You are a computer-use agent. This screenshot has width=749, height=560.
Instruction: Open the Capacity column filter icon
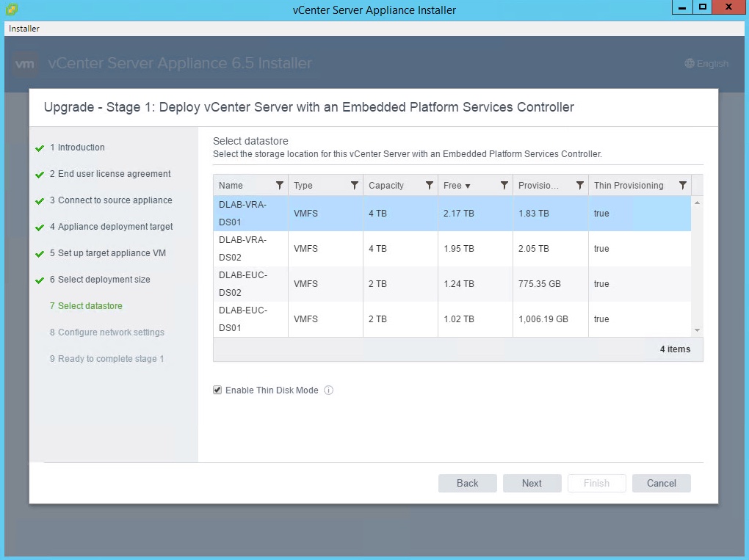(x=430, y=186)
